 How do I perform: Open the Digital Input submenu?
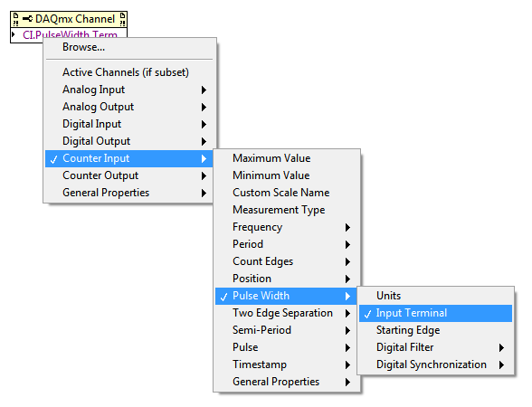(129, 124)
